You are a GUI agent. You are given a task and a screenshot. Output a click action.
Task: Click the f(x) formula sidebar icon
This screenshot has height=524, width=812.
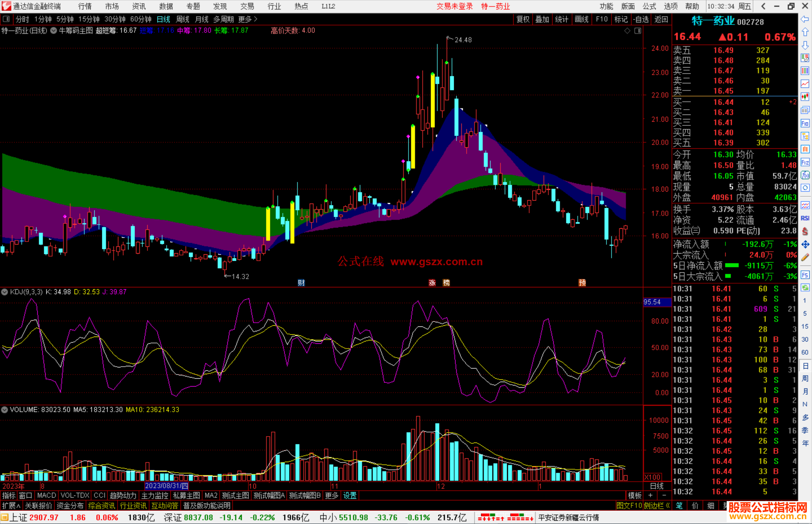[x=805, y=175]
